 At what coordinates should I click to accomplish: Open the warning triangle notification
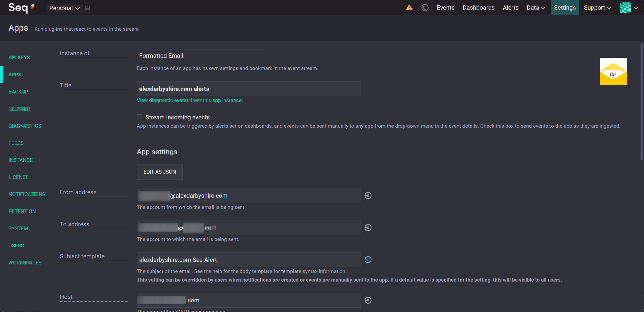[409, 7]
